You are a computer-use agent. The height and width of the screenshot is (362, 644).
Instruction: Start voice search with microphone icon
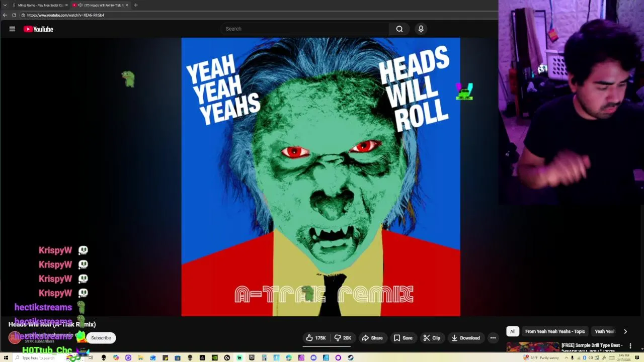click(x=421, y=29)
